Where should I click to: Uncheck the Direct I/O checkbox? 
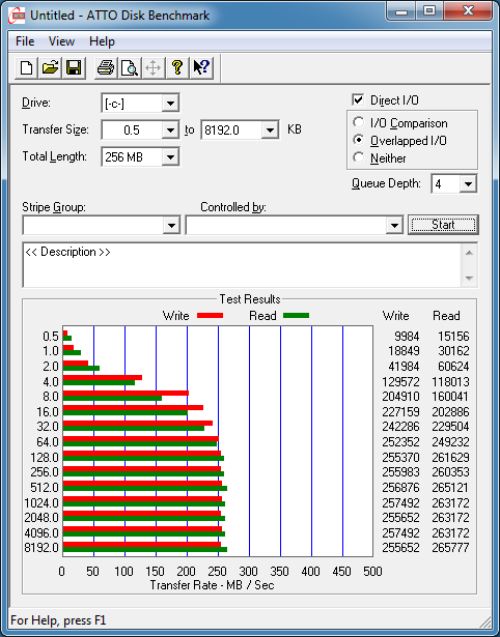358,100
